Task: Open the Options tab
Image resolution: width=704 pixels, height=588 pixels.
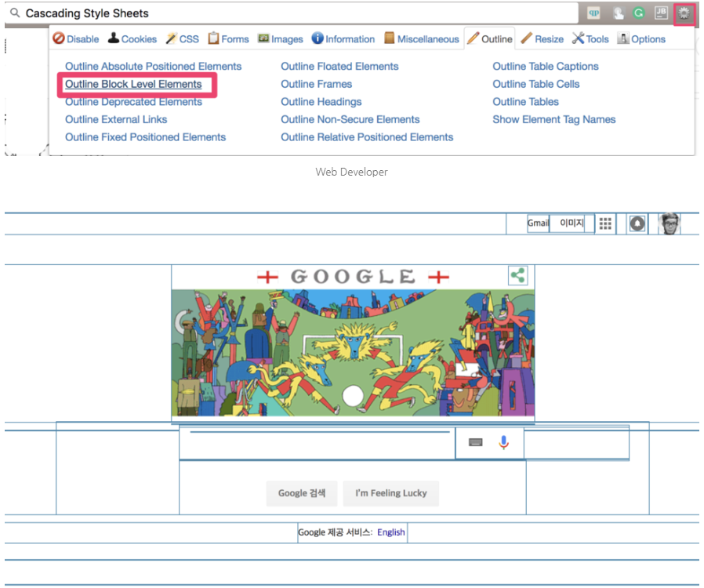Action: click(641, 39)
